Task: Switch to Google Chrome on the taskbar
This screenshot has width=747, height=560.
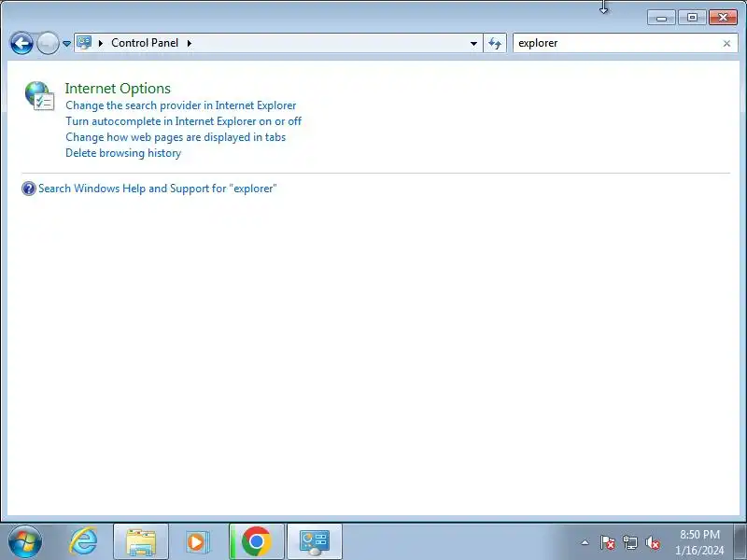Action: pyautogui.click(x=256, y=541)
